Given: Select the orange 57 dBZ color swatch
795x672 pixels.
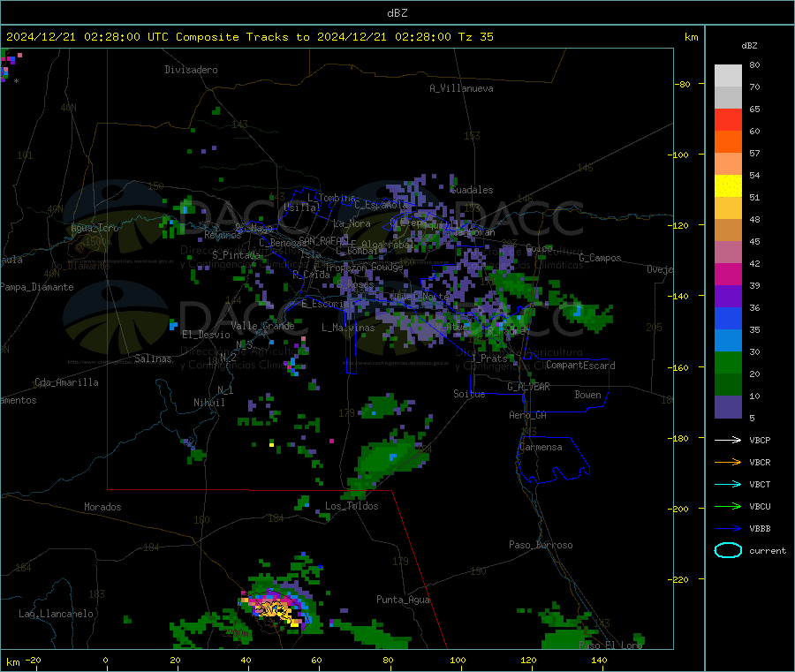Looking at the screenshot, I should click(728, 142).
